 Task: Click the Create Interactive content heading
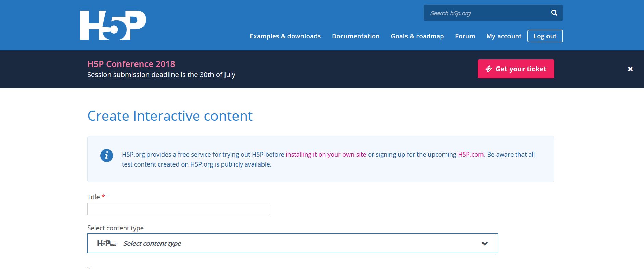pos(170,116)
